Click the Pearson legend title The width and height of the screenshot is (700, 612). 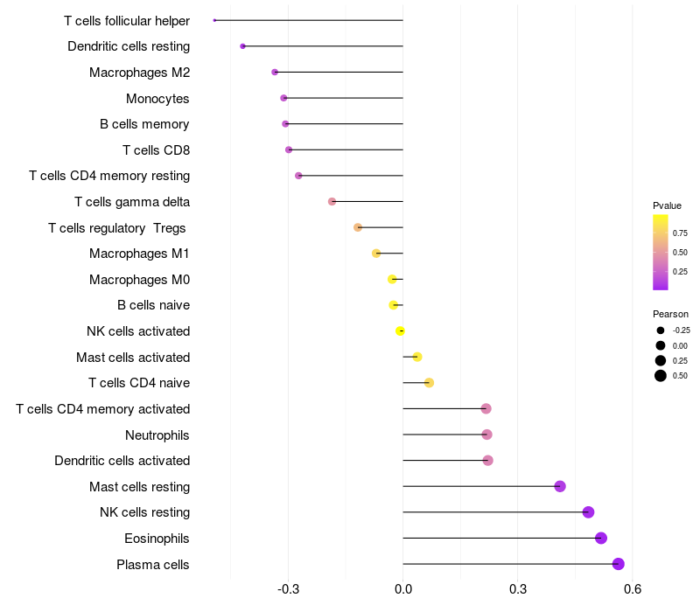pos(670,314)
